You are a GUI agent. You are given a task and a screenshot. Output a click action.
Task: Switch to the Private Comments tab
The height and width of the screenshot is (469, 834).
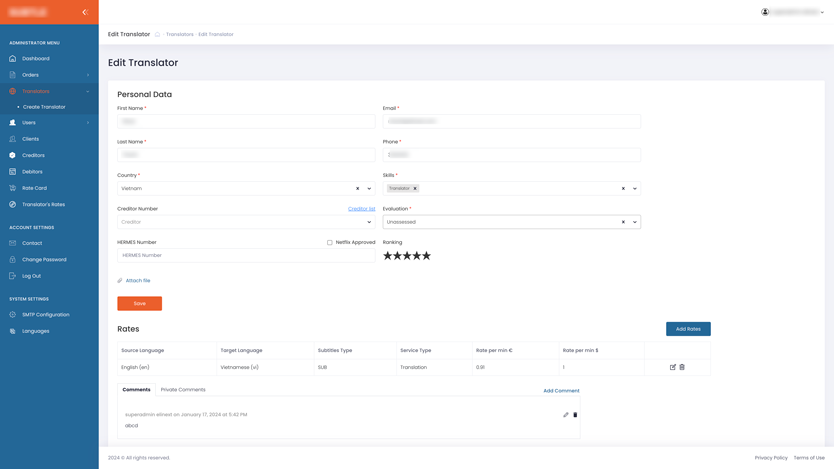click(183, 390)
